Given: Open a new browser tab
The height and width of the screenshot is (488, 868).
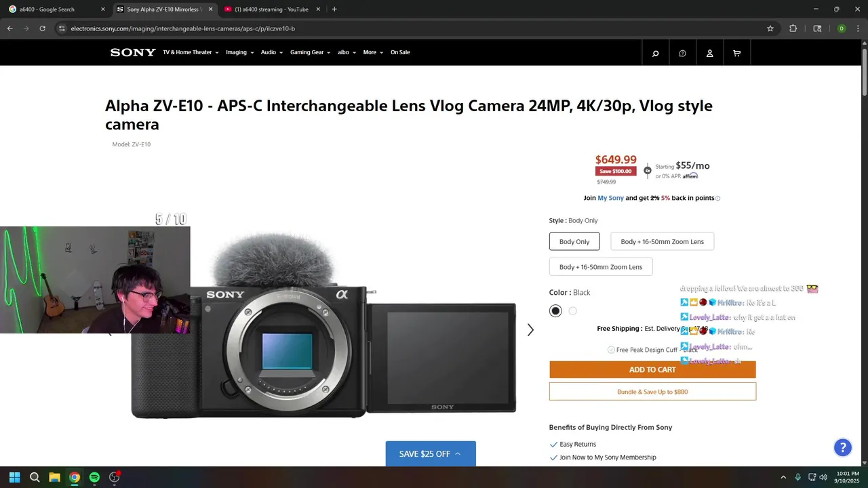Looking at the screenshot, I should tap(334, 9).
